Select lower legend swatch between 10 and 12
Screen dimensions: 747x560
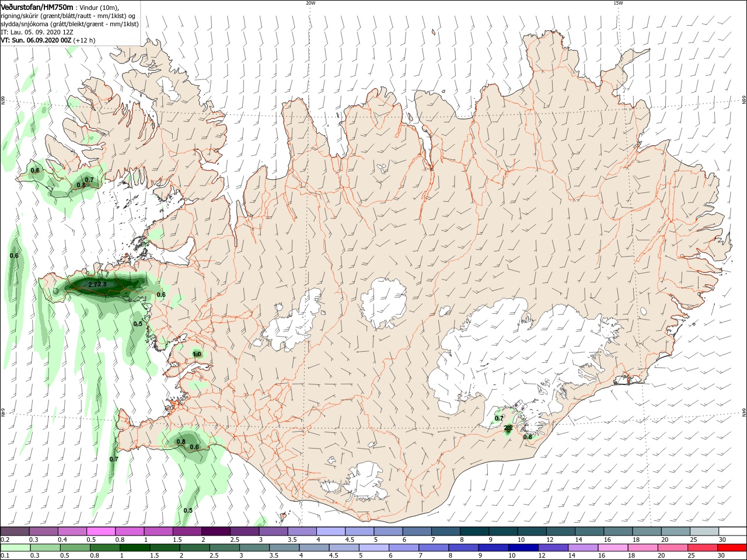[x=522, y=548]
